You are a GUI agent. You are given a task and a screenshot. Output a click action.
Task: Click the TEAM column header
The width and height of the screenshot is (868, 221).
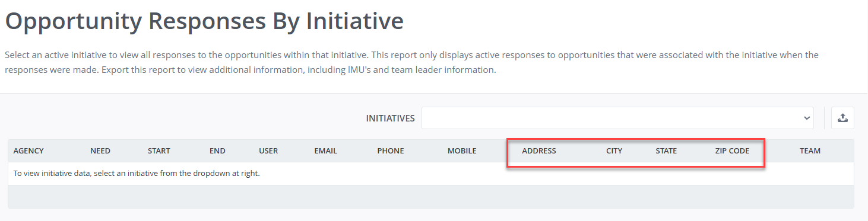click(810, 150)
